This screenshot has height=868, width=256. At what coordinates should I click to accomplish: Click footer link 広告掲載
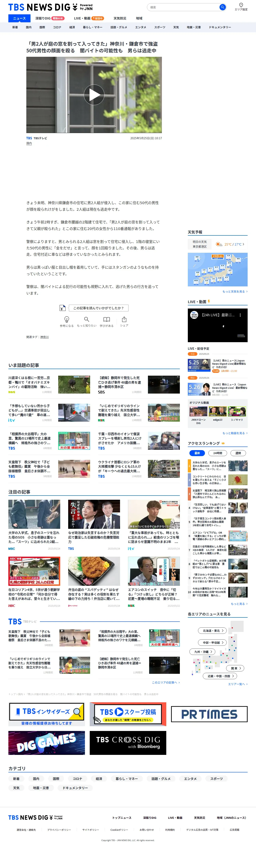pos(234,830)
